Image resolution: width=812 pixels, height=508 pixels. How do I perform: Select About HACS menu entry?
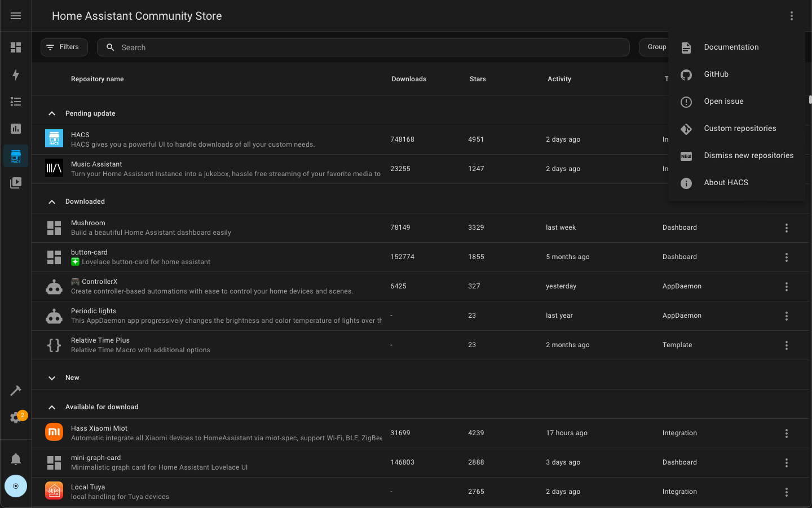(736, 183)
